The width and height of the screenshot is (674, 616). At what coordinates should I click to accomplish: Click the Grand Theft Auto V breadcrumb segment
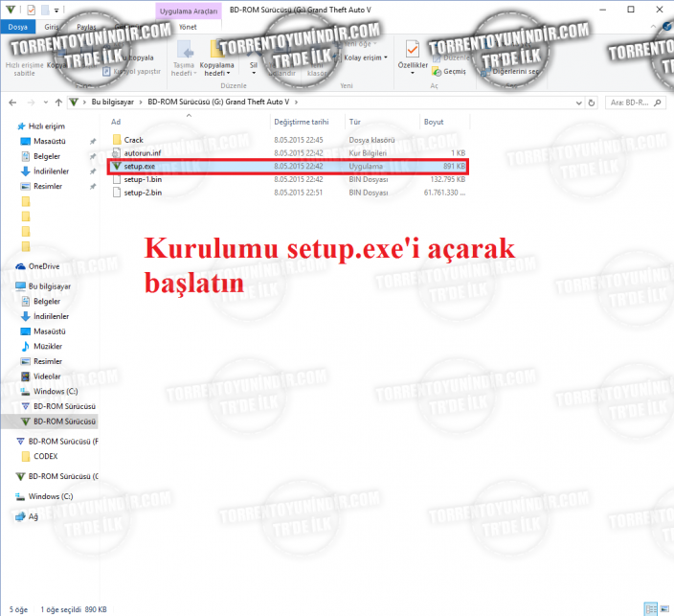(218, 102)
